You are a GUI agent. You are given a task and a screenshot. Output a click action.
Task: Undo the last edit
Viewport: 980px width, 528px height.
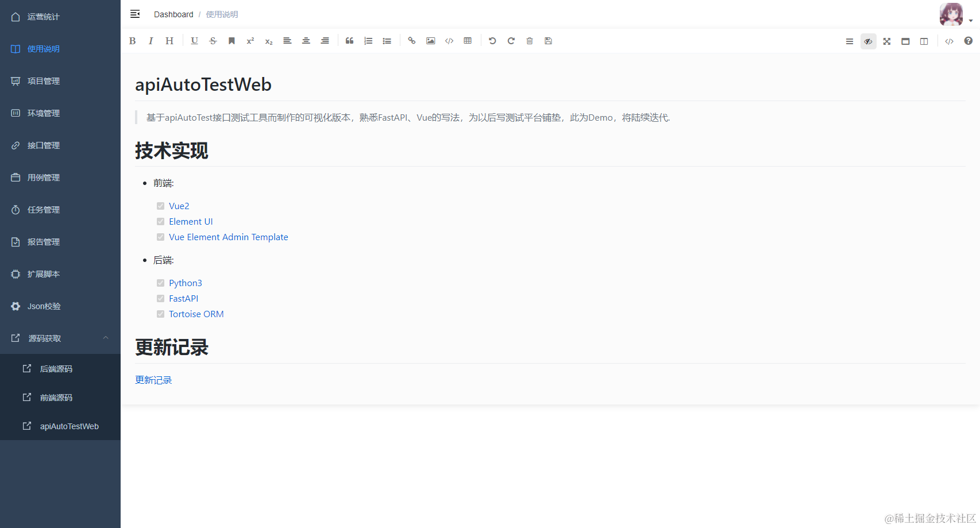tap(492, 41)
